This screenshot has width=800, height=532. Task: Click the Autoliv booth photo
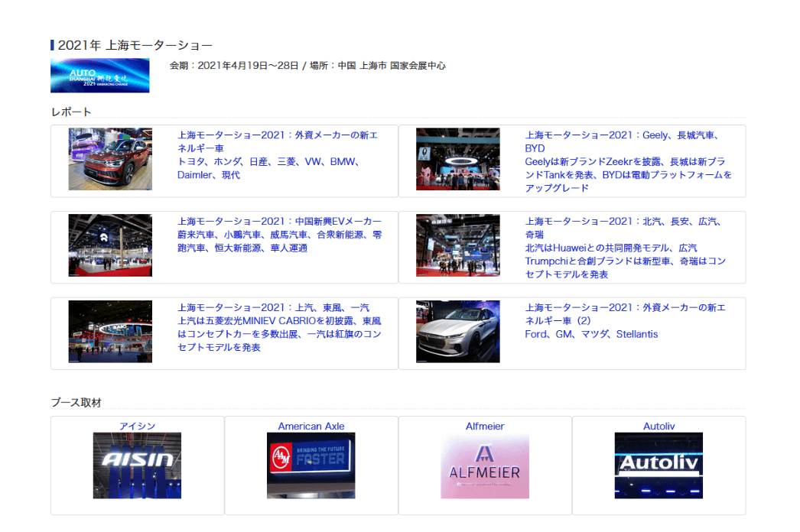click(659, 465)
